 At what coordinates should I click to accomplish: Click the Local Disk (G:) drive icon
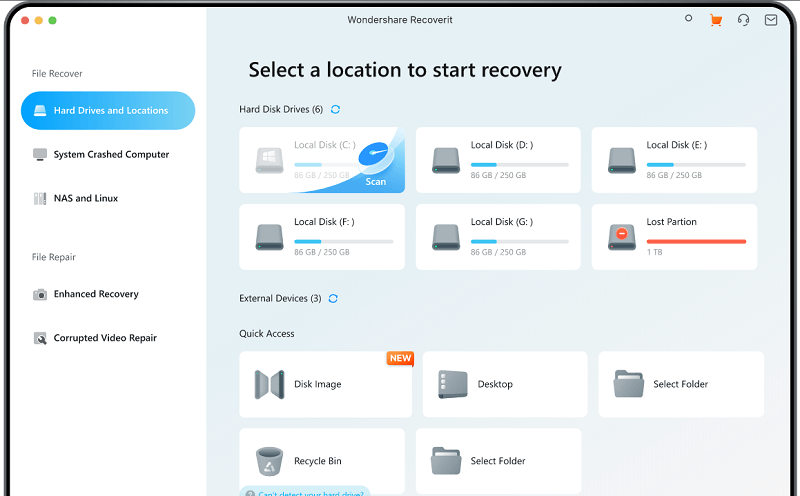446,238
